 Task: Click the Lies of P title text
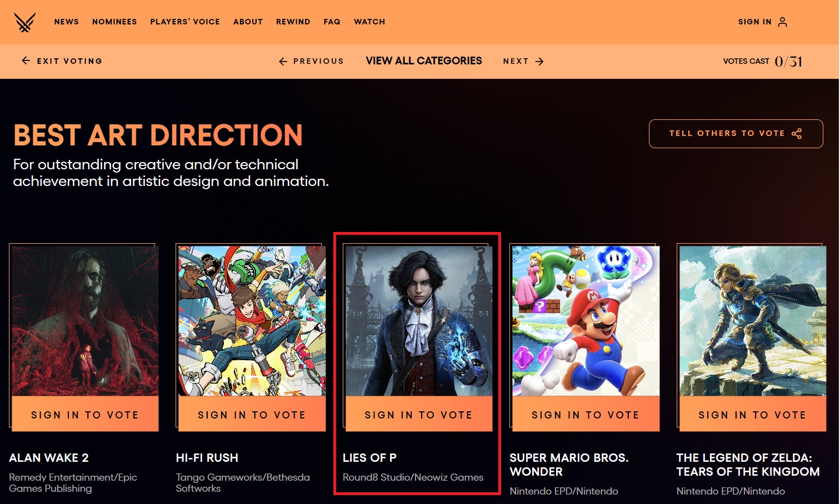point(369,458)
